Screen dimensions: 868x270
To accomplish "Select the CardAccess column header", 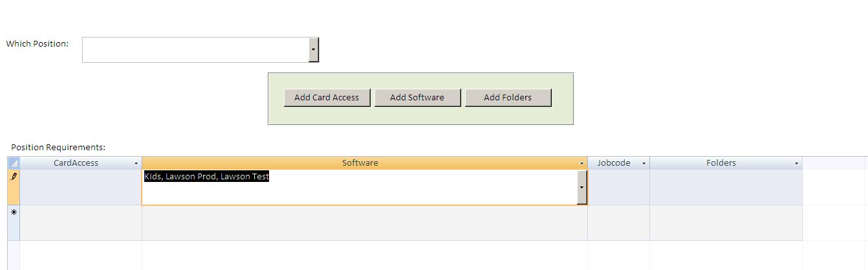I will pos(76,163).
